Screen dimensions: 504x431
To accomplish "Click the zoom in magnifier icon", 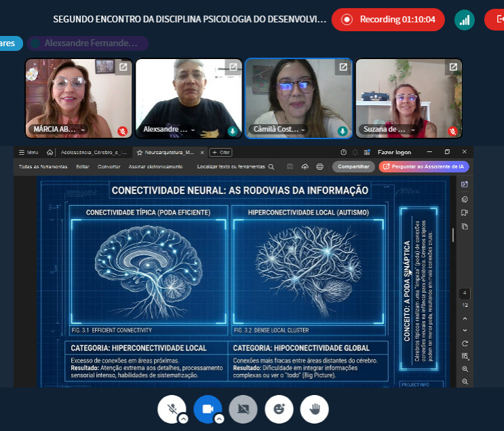I will click(465, 369).
